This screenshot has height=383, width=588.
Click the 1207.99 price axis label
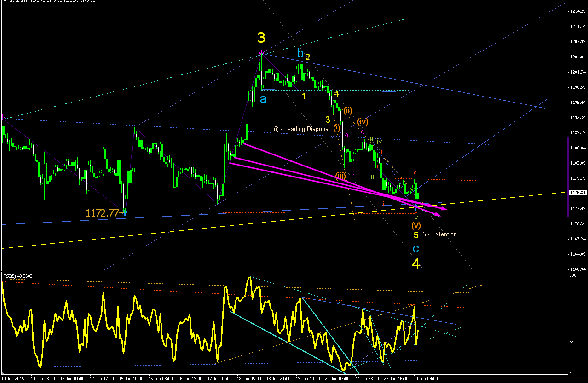(578, 42)
